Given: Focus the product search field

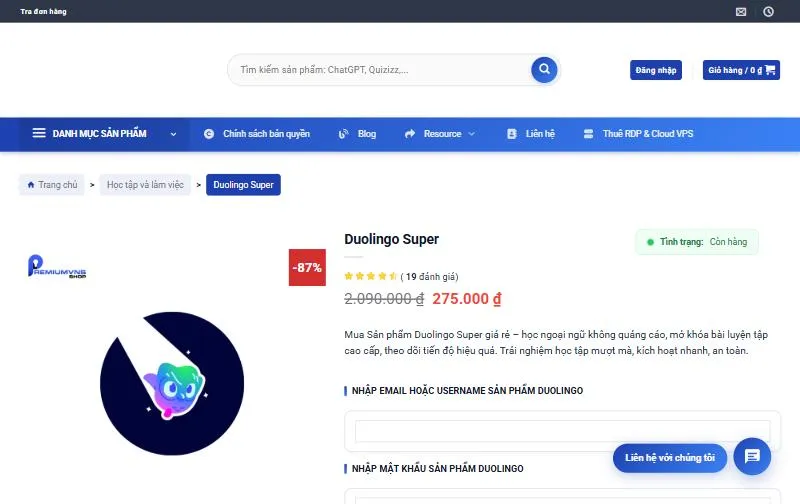Looking at the screenshot, I should (x=380, y=70).
